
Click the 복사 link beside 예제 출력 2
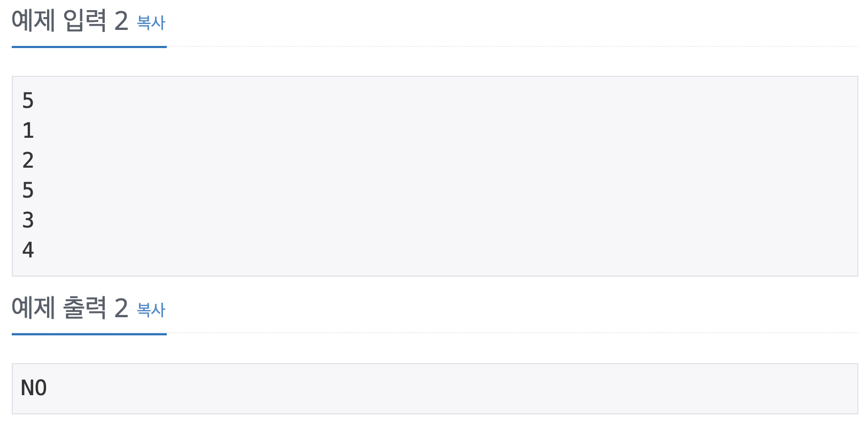click(151, 310)
